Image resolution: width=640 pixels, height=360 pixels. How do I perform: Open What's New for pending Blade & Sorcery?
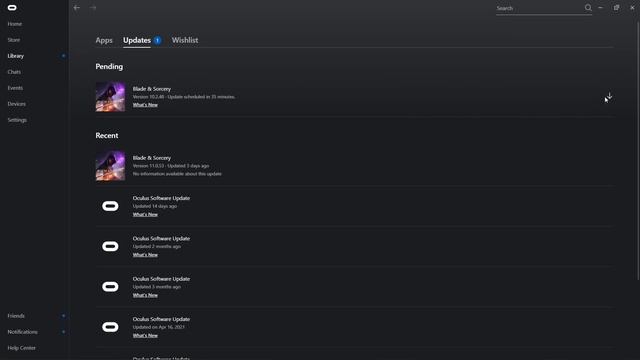(145, 105)
